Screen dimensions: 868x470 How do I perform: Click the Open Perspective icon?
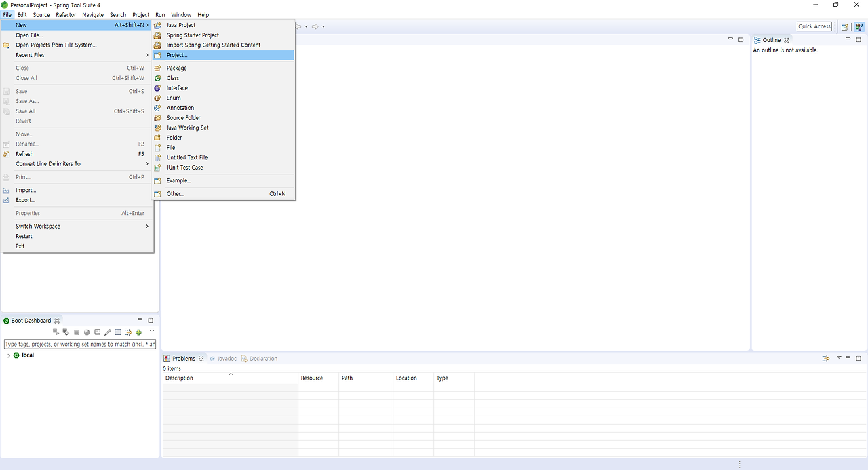click(845, 27)
